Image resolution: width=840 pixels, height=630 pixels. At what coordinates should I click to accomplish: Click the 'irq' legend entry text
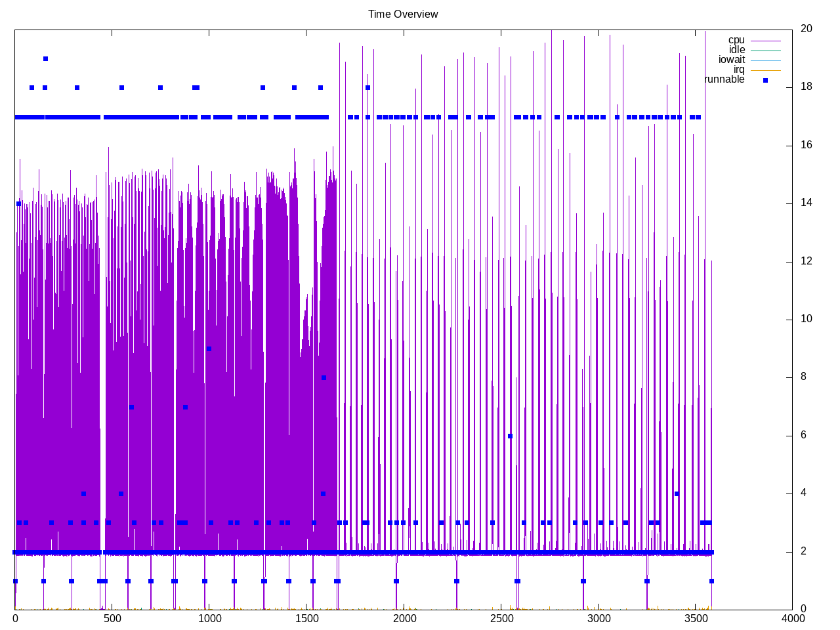pos(739,70)
